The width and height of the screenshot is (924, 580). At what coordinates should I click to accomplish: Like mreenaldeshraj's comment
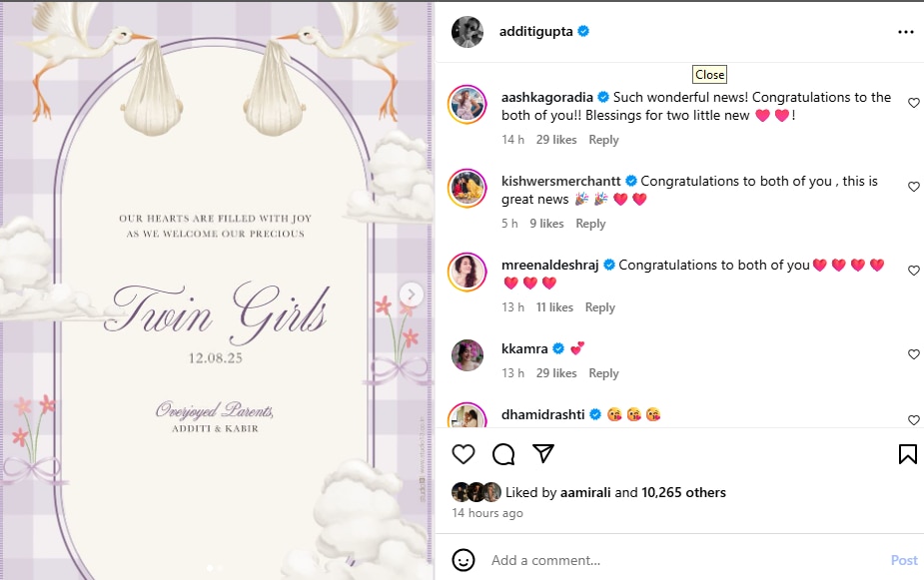(913, 271)
